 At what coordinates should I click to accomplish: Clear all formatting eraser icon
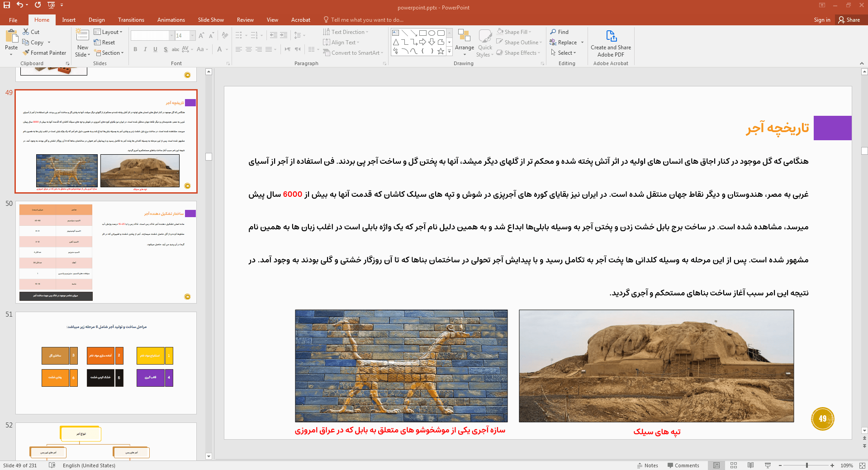pos(225,36)
